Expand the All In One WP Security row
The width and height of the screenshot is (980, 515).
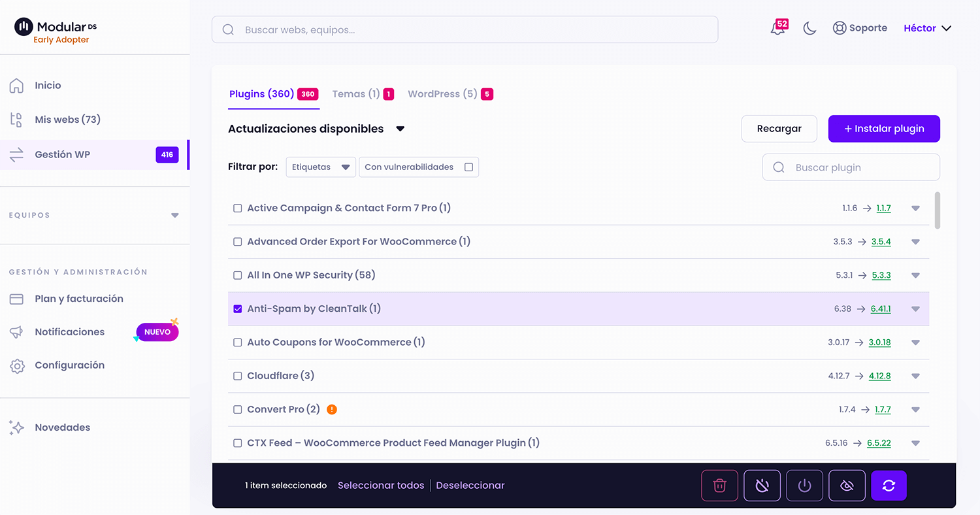coord(915,275)
